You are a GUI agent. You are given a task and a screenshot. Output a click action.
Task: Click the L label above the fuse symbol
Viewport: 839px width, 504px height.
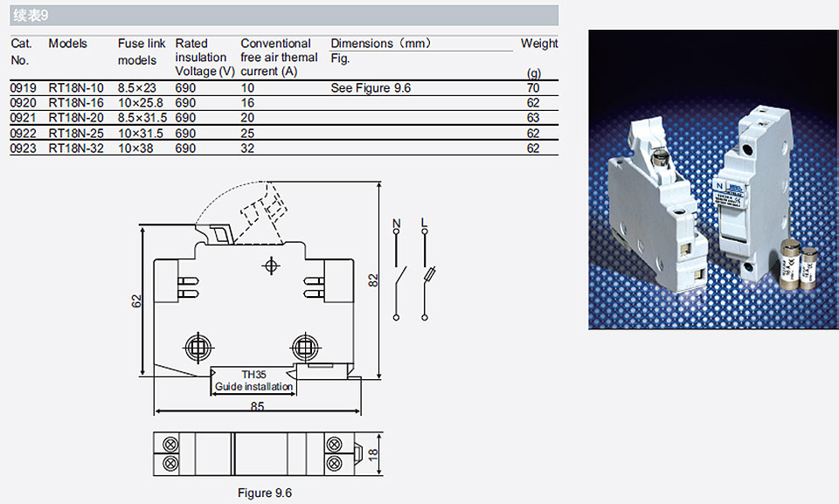(x=425, y=223)
